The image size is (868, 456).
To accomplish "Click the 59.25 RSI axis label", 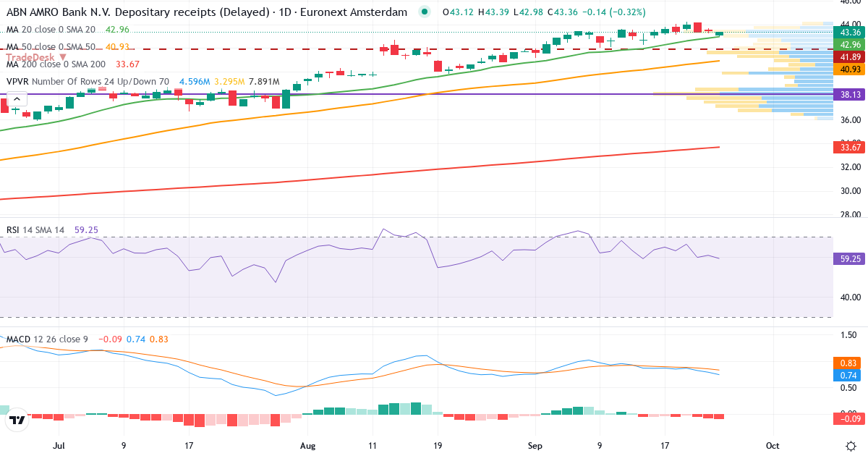I will tap(850, 258).
